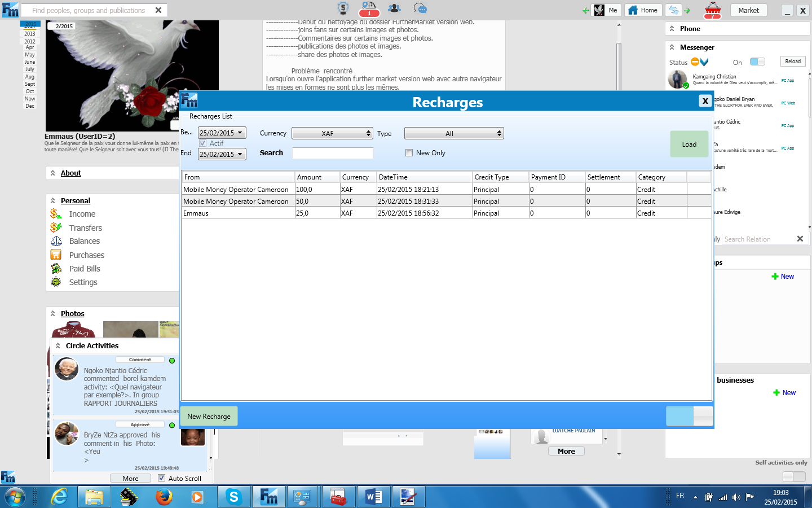Open Skype from the taskbar
The height and width of the screenshot is (508, 812).
[x=233, y=497]
